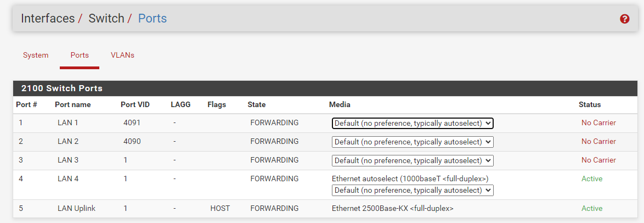The width and height of the screenshot is (644, 223).
Task: Click the Switch breadcrumb link
Action: point(106,19)
